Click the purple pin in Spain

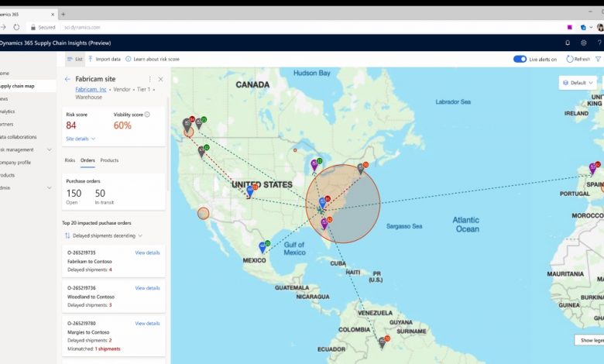593,169
